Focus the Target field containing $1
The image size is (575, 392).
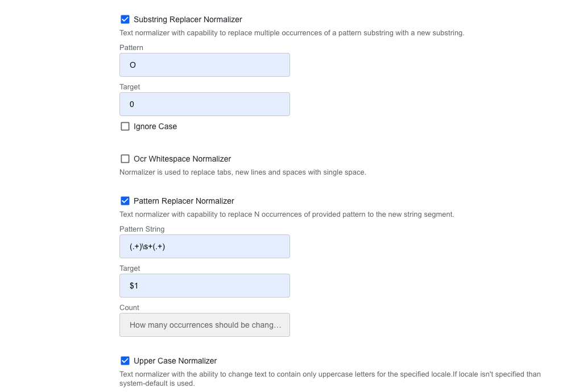(205, 286)
